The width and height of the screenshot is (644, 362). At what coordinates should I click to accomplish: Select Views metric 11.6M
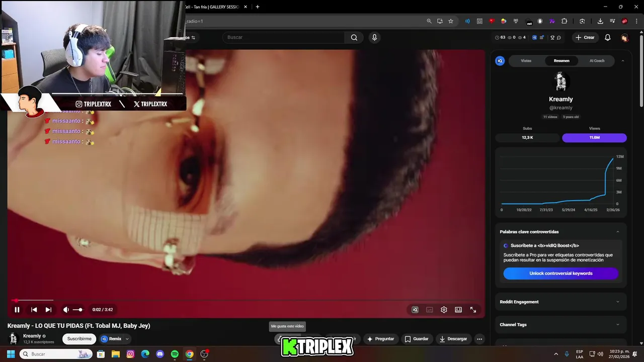pos(594,137)
